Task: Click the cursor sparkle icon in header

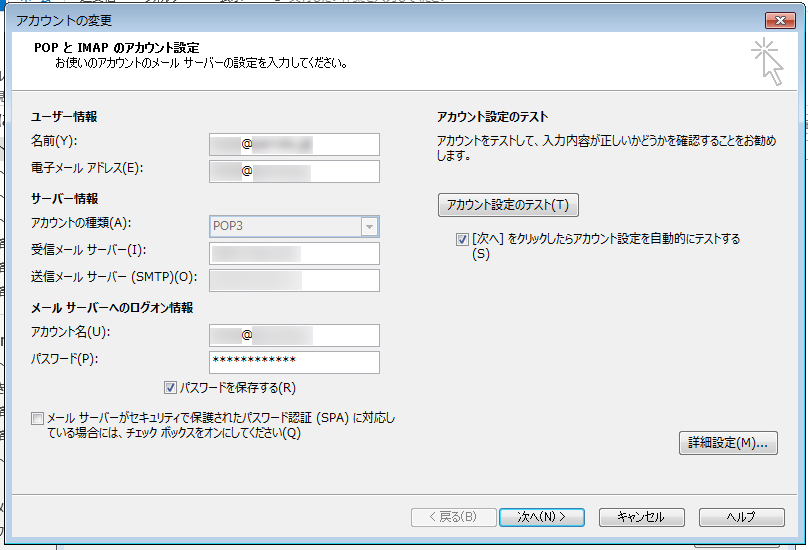Action: (767, 61)
